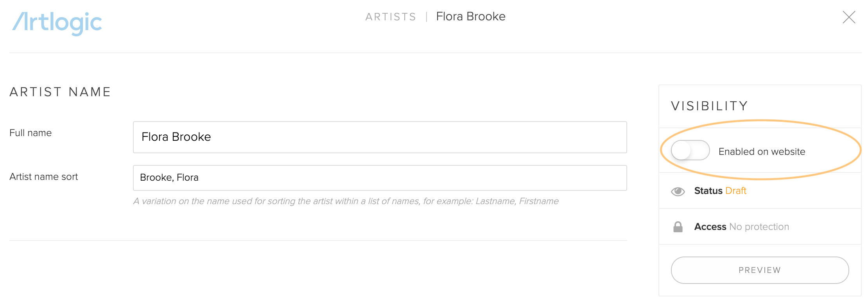This screenshot has height=305, width=868.
Task: Click into the Full name field
Action: 380,137
